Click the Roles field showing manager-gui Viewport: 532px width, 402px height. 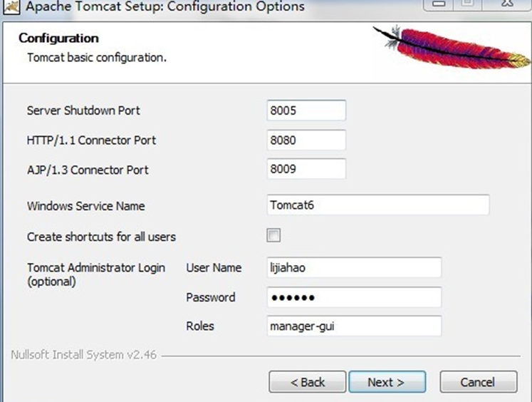(x=354, y=326)
